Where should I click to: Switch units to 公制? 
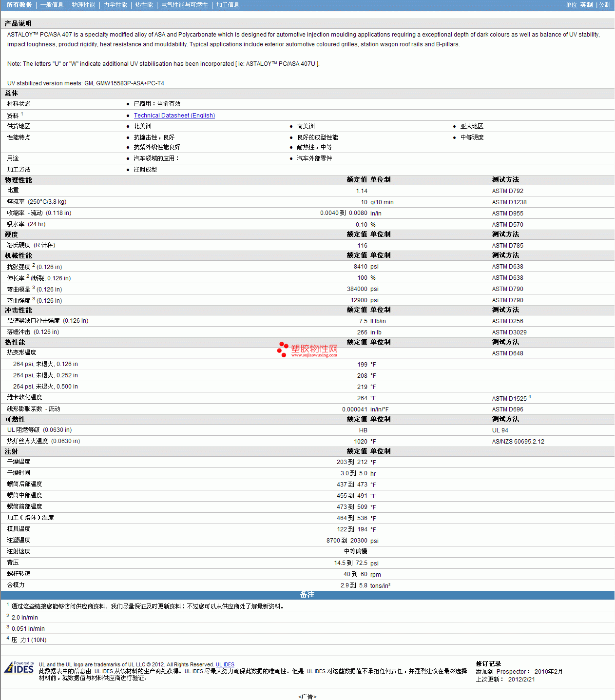tap(604, 5)
